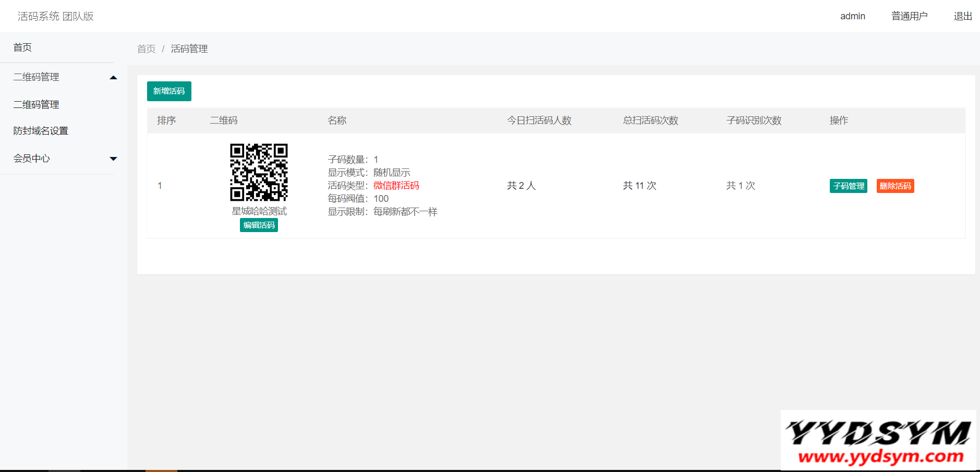Click the red 微信群活码 text

[x=396, y=186]
